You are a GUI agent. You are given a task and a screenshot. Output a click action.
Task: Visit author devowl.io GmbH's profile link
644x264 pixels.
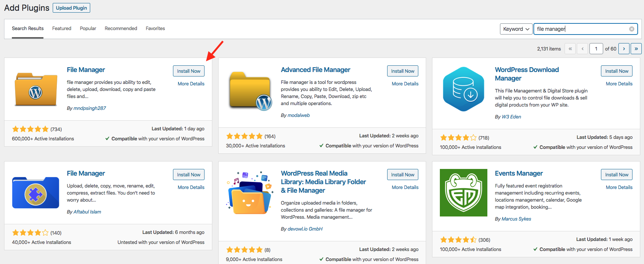305,229
